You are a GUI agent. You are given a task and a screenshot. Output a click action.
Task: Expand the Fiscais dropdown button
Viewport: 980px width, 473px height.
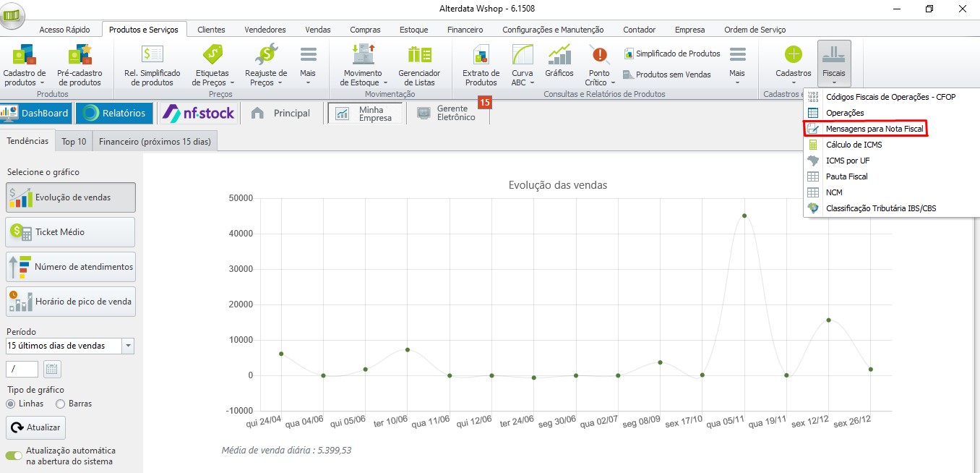click(x=834, y=65)
